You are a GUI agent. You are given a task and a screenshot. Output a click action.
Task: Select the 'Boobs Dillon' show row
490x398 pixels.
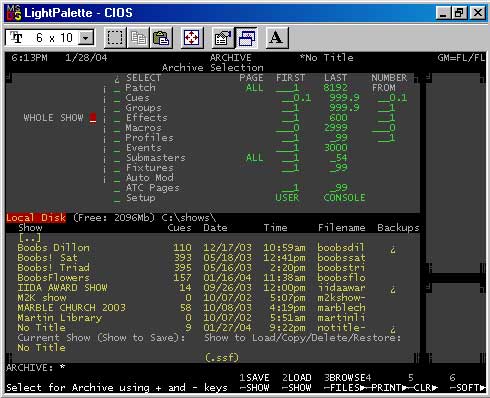pyautogui.click(x=213, y=248)
